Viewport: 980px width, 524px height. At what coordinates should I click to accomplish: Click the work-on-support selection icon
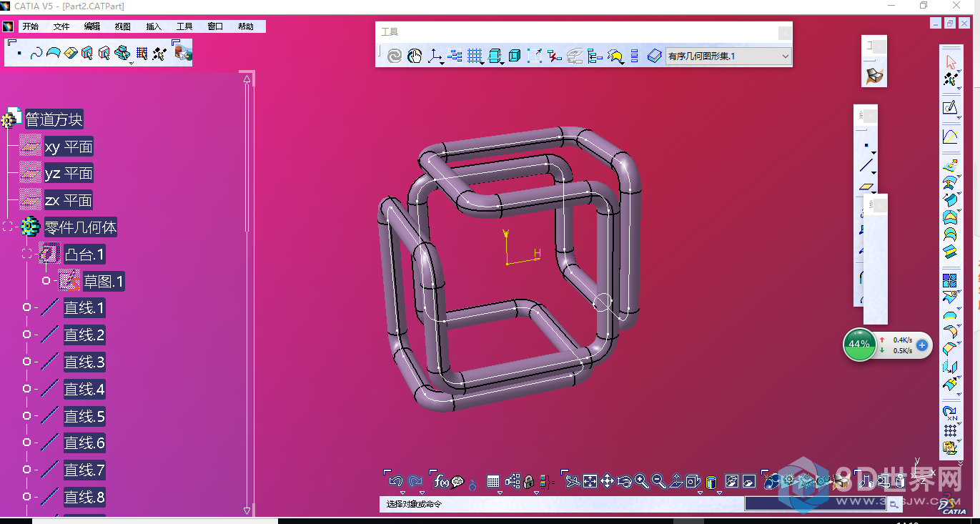click(x=142, y=54)
